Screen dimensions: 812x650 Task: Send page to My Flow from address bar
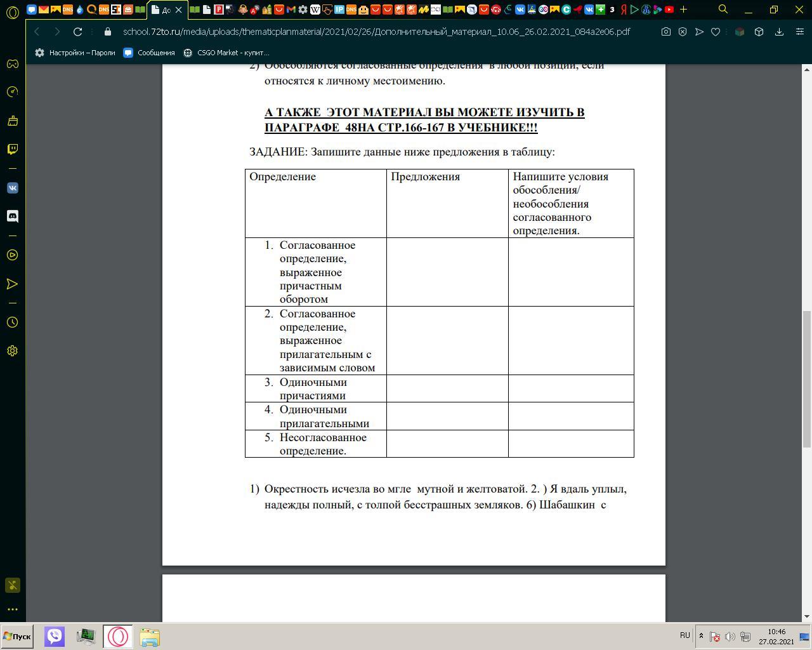coord(699,32)
